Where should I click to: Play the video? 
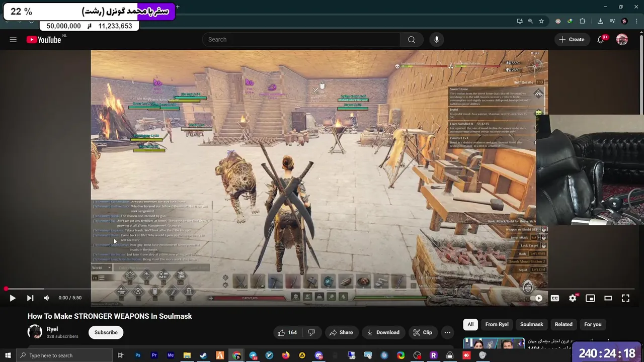pyautogui.click(x=13, y=298)
